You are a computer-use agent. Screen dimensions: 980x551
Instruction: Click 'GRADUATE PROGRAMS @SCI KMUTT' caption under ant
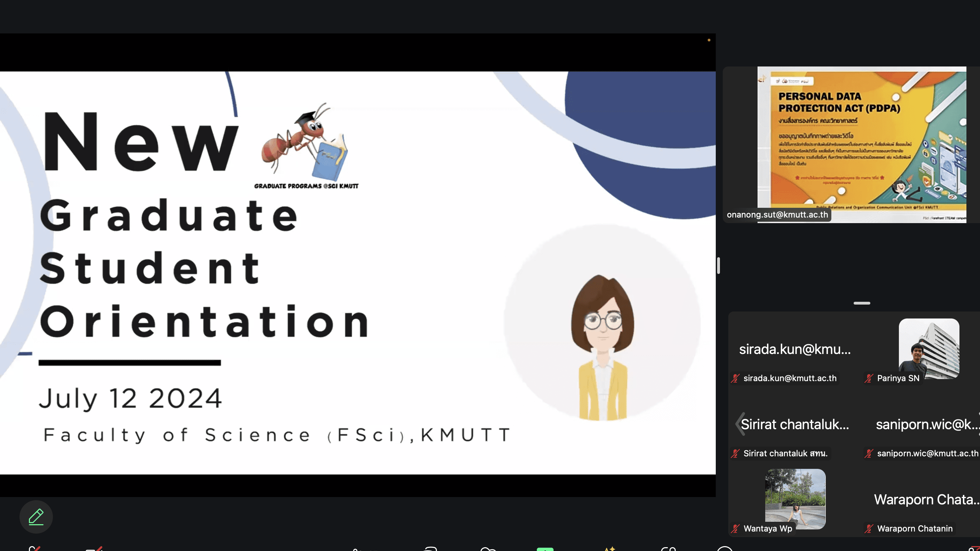(306, 186)
